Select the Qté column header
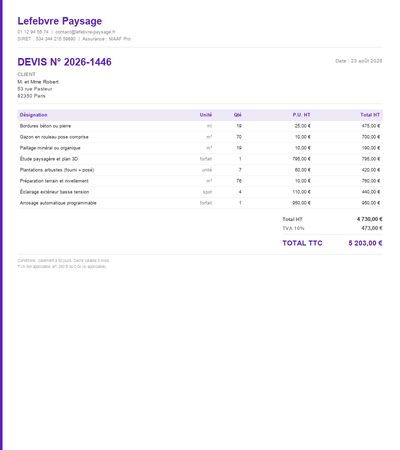This screenshot has height=450, width=400. click(x=238, y=115)
